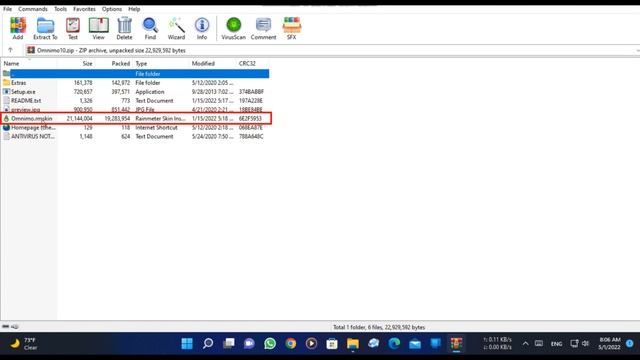Viewport: 640px width, 360px height.
Task: Open the Commands menu
Action: click(33, 9)
